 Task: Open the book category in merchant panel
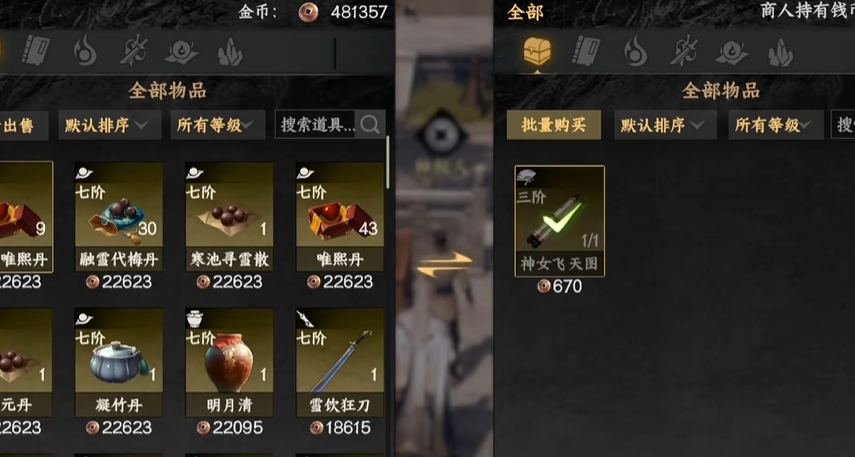coord(586,51)
